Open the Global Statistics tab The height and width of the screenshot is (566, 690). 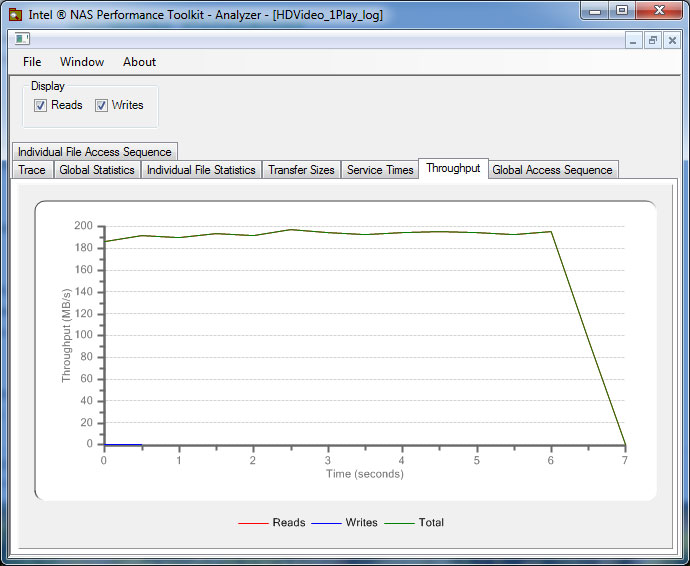click(97, 170)
